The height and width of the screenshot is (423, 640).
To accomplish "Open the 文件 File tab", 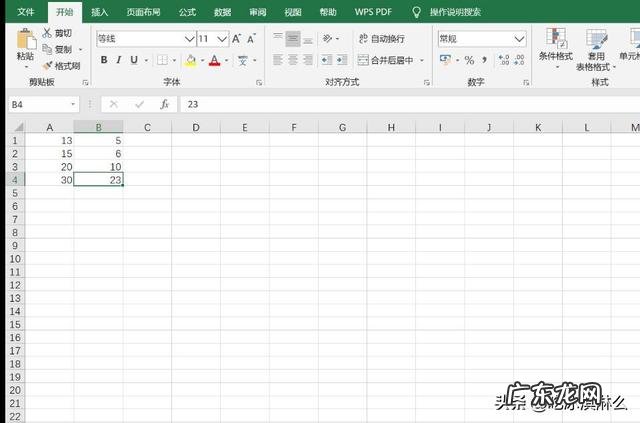I will [x=26, y=12].
